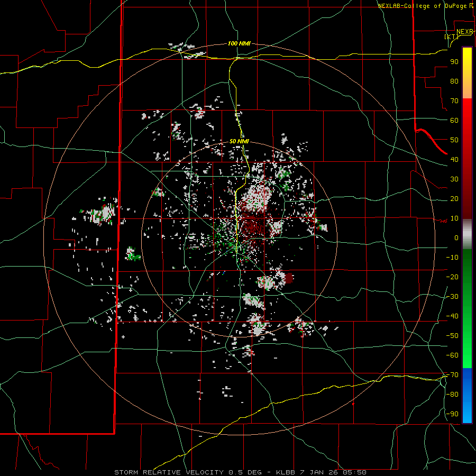476x476 pixels.
Task: Select the -10 value on the velocity scale
Action: 452,258
